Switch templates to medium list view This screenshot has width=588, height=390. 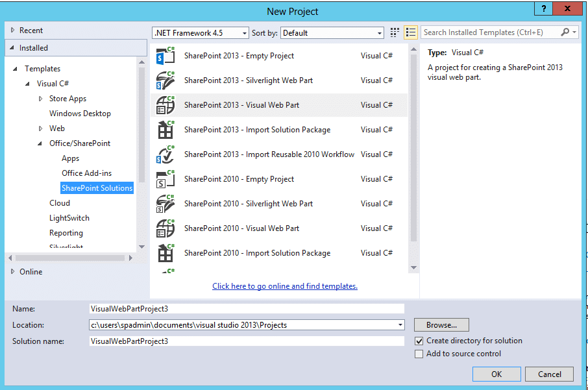[x=411, y=32]
